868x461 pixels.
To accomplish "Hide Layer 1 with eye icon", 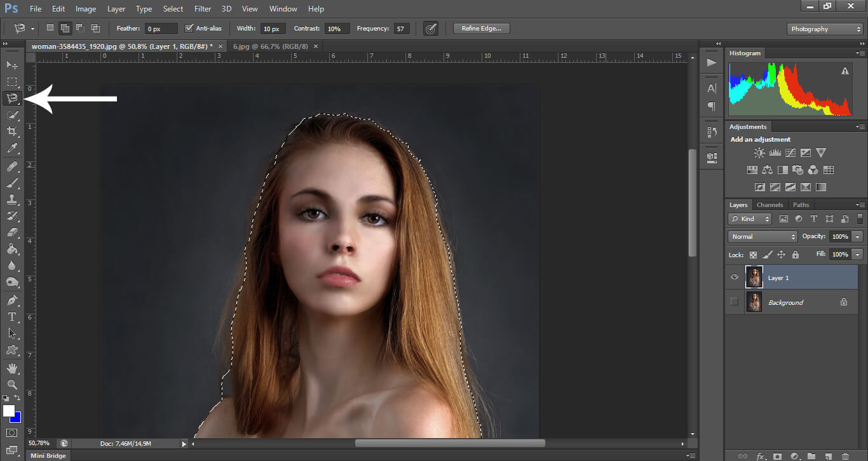I will click(x=735, y=277).
